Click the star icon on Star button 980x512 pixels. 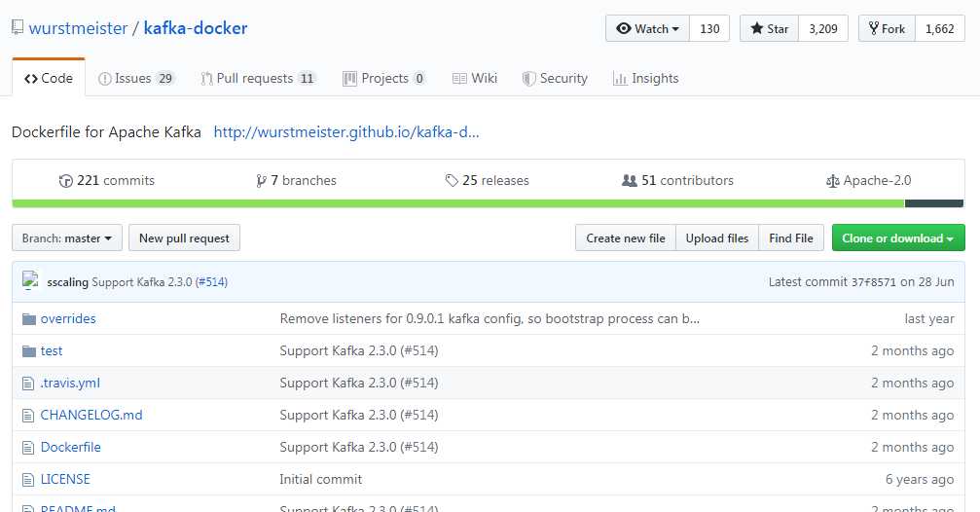click(x=757, y=28)
